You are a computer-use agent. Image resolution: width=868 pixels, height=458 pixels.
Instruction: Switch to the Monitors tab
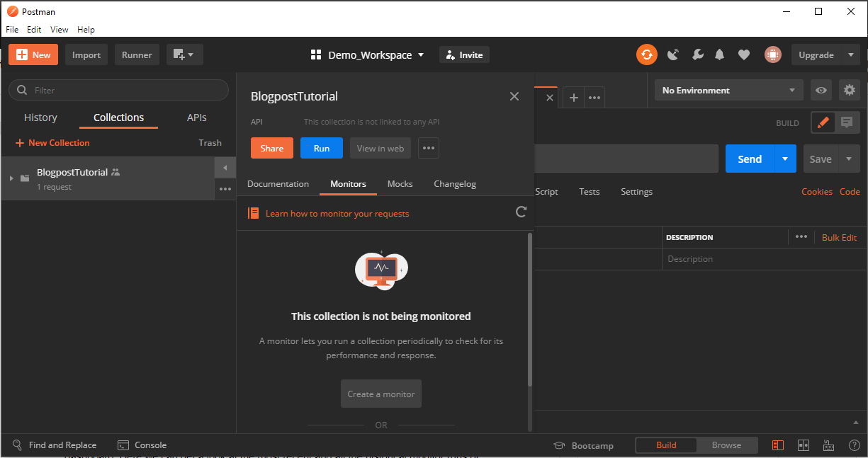[348, 183]
